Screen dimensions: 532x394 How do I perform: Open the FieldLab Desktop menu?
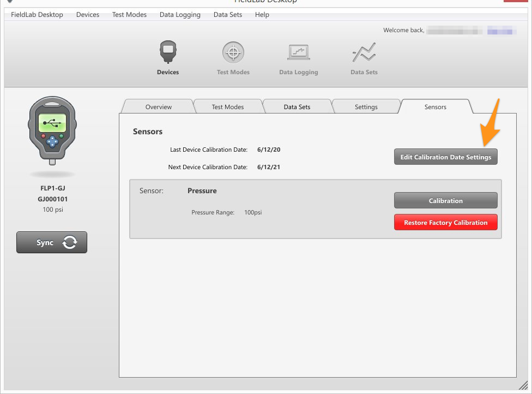tap(37, 15)
